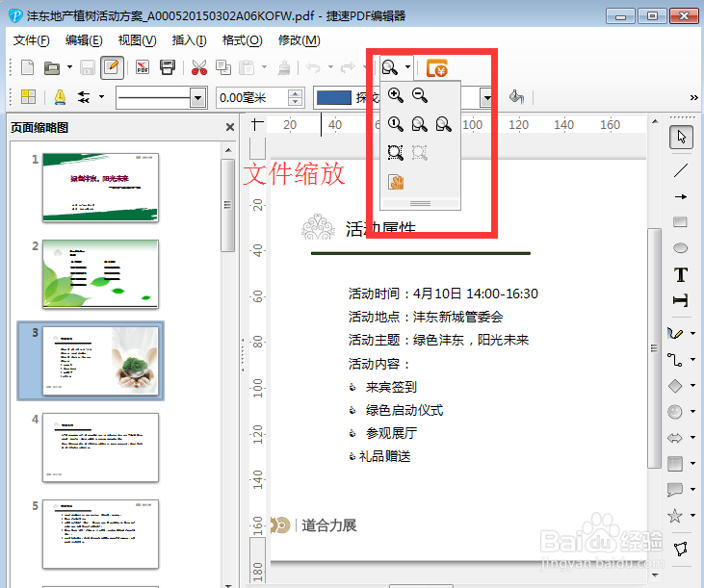Screen dimensions: 704x588
Task: Click the format paintbrush icon
Action: pos(284,67)
